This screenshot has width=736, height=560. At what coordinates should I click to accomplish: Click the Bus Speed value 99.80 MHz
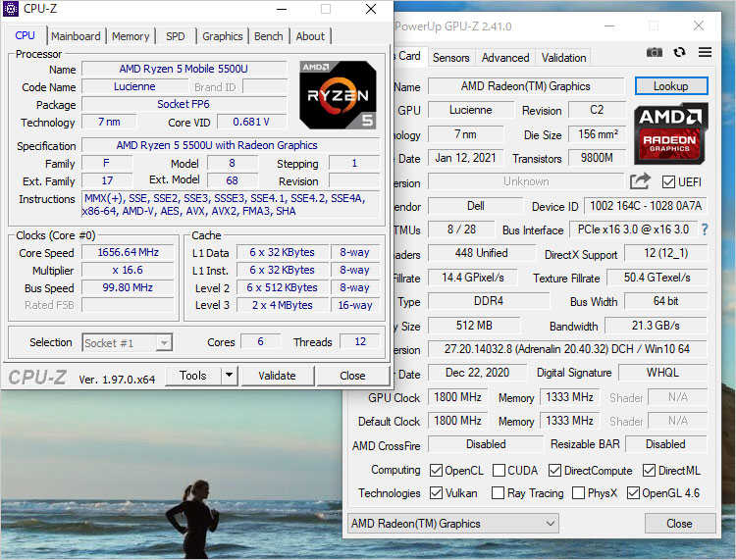[128, 287]
